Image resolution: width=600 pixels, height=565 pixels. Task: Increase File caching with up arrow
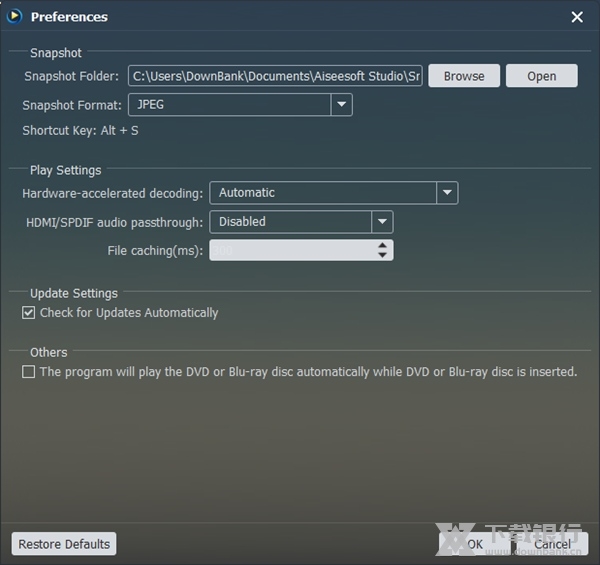pos(382,246)
